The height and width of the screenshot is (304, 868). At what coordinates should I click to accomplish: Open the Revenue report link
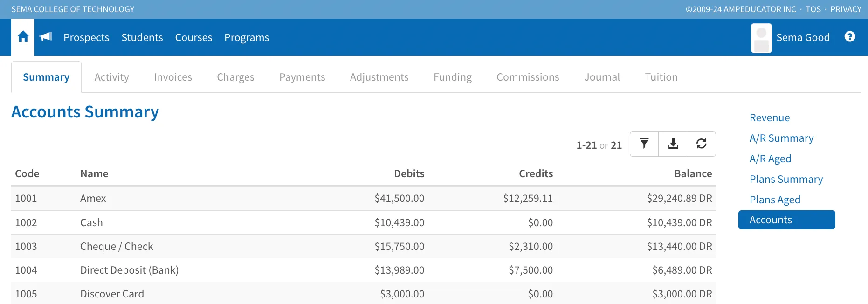coord(770,117)
